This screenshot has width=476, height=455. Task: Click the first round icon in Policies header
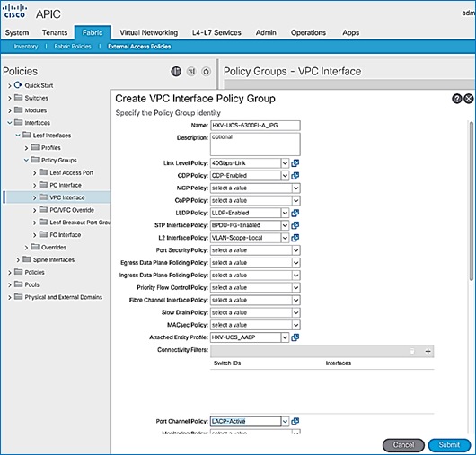[x=176, y=72]
